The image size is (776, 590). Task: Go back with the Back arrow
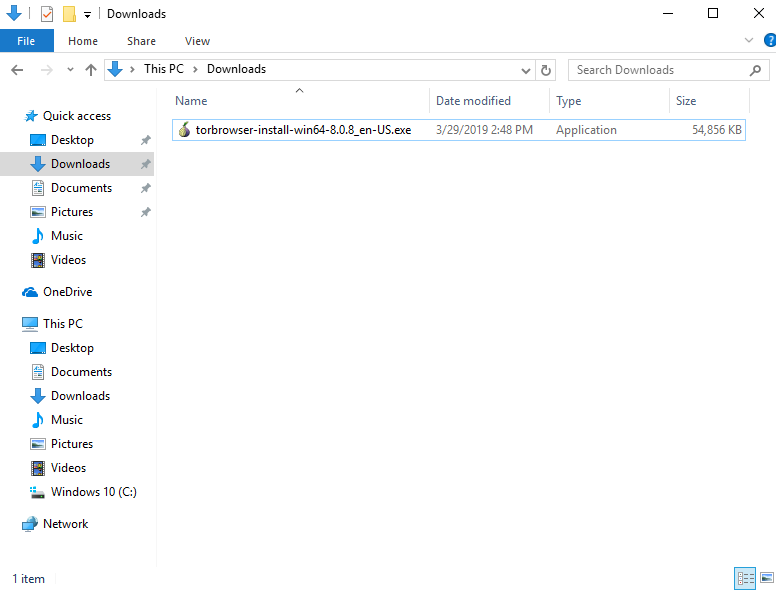coord(17,70)
